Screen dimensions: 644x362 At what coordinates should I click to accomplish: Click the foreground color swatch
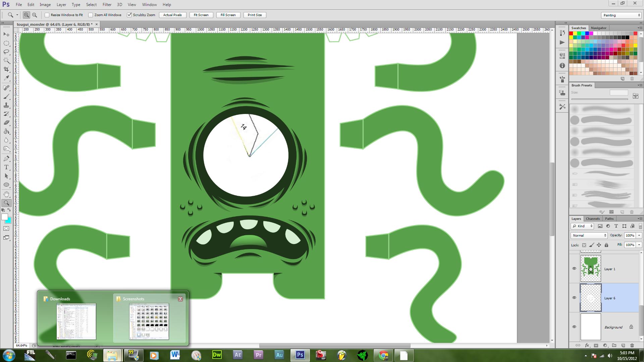(x=5, y=217)
